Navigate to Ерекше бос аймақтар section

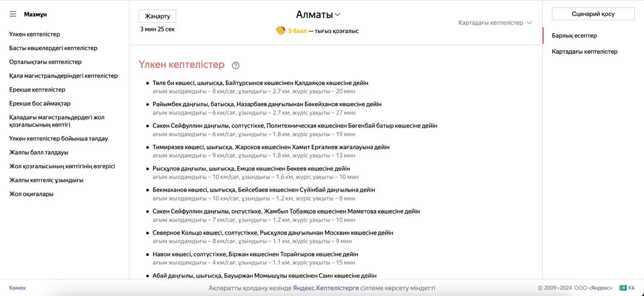[x=40, y=104]
